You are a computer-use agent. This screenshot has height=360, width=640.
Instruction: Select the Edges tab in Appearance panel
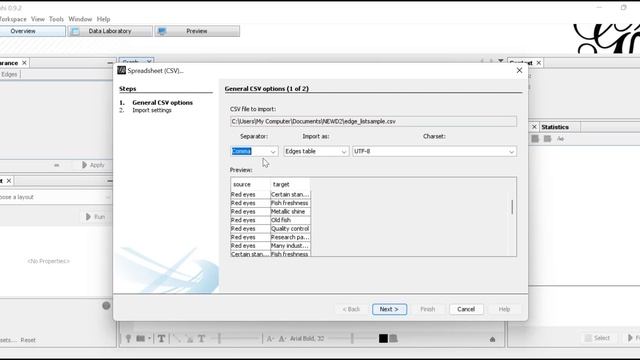tap(9, 74)
